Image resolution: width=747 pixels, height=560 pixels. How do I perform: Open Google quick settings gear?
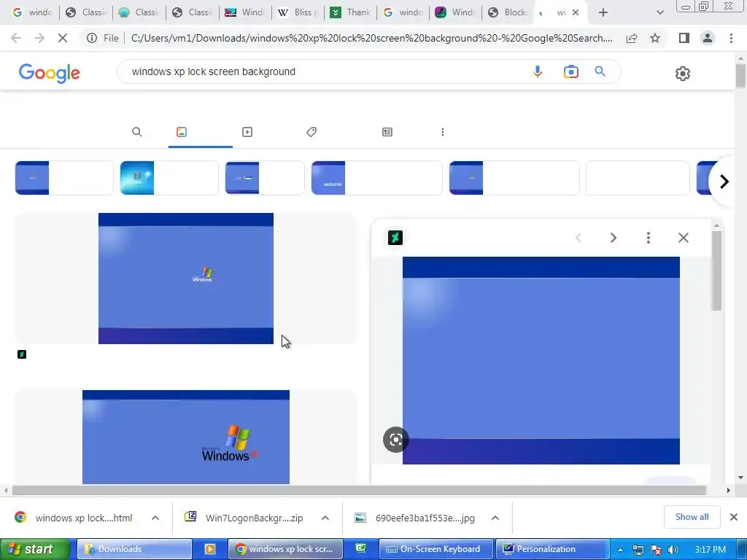[682, 74]
